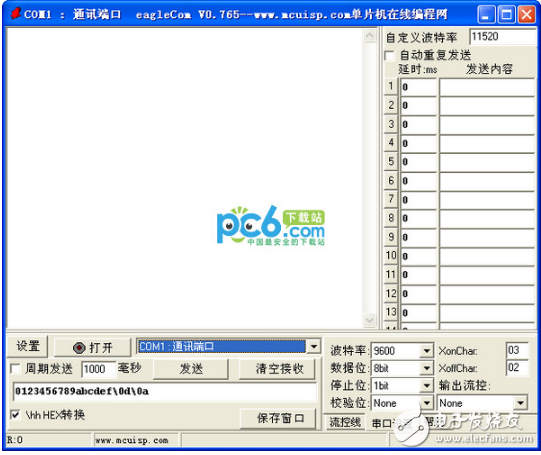Image resolution: width=541 pixels, height=455 pixels.
Task: Click row button 5 in send list
Action: pos(391,161)
